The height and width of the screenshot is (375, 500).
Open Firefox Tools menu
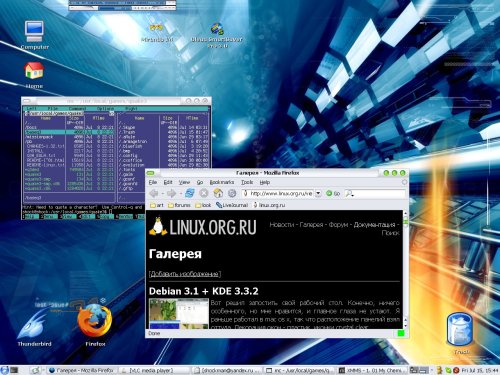tap(247, 182)
